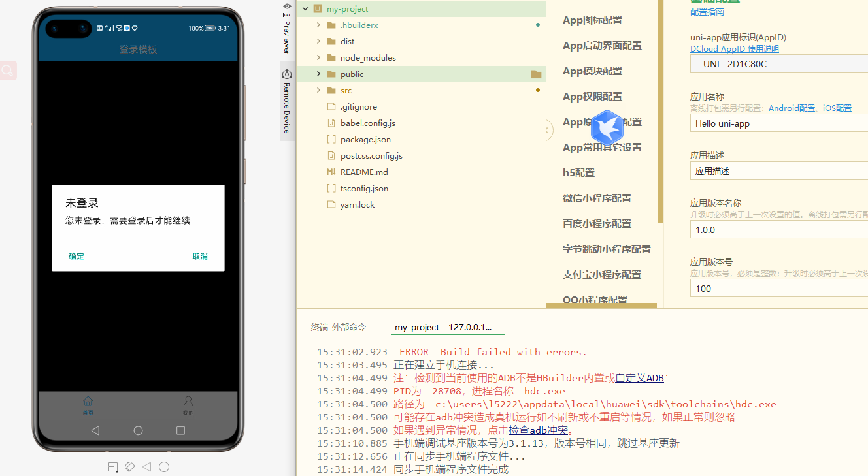
Task: Tap 确定 in the login dialog
Action: (76, 256)
